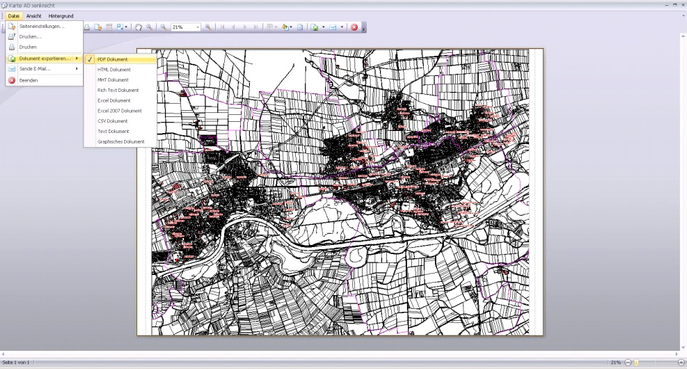
Task: Click the zoom in magnifier icon
Action: pos(208,27)
